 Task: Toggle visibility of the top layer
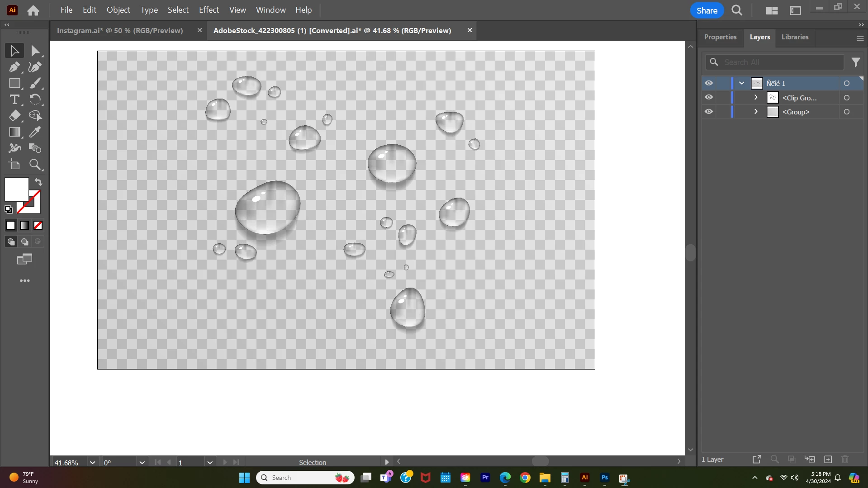click(709, 83)
